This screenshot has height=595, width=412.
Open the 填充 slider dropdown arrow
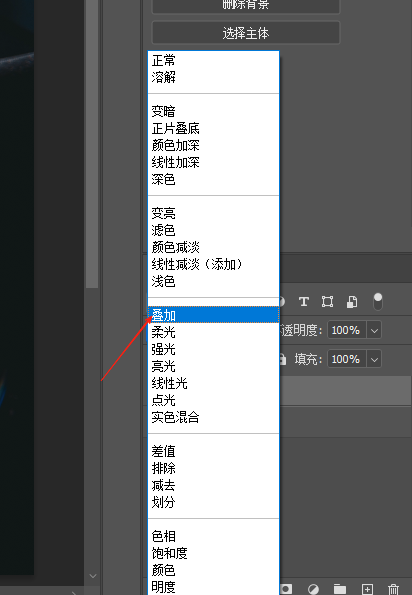tap(374, 359)
